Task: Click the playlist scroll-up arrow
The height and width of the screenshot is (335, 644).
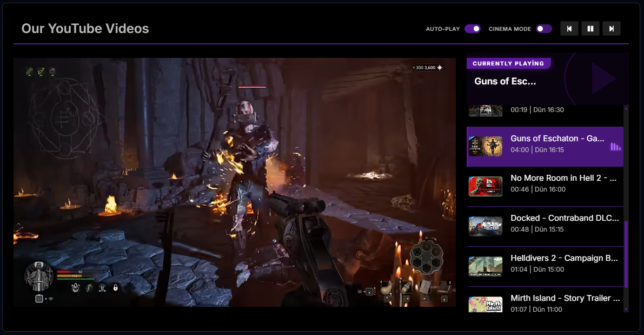Action: pos(626,109)
